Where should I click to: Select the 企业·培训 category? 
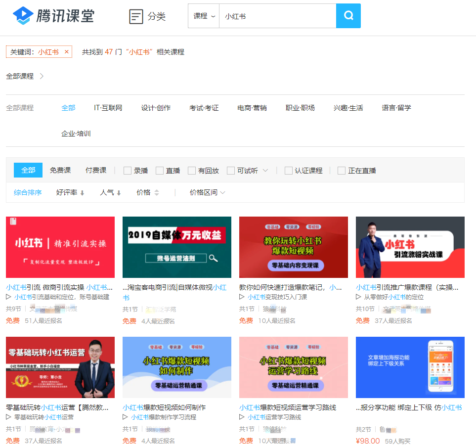[76, 134]
